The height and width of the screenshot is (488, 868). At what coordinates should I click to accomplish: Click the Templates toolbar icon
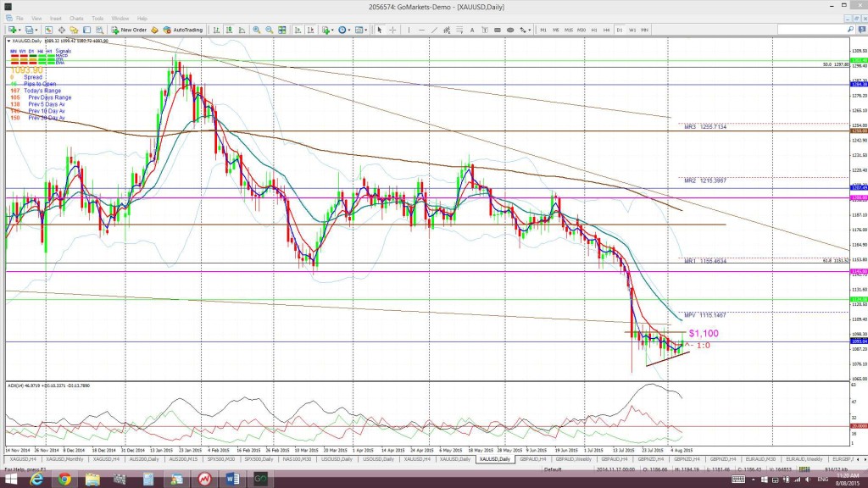(x=359, y=30)
